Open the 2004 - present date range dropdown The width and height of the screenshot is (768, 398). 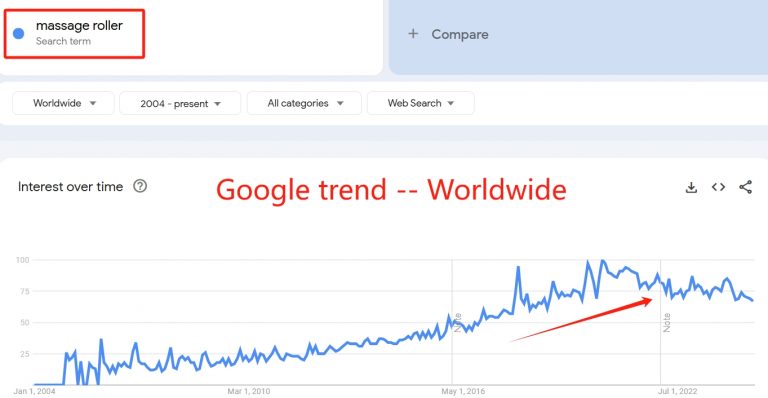[x=180, y=103]
